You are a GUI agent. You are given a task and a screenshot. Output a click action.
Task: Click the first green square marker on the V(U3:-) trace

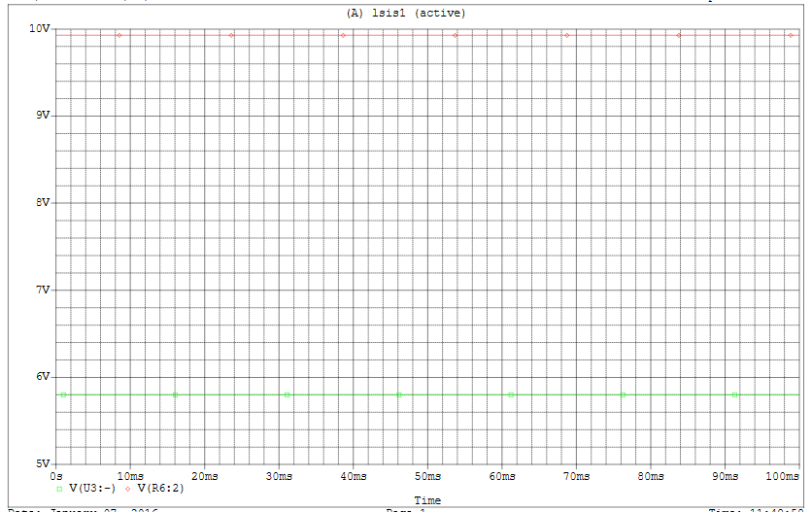point(63,394)
